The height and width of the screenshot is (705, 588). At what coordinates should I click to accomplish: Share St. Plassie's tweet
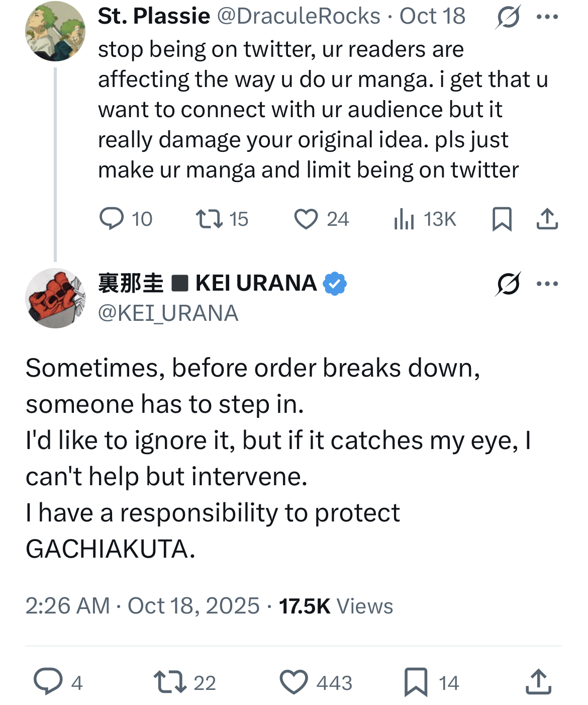tap(547, 219)
